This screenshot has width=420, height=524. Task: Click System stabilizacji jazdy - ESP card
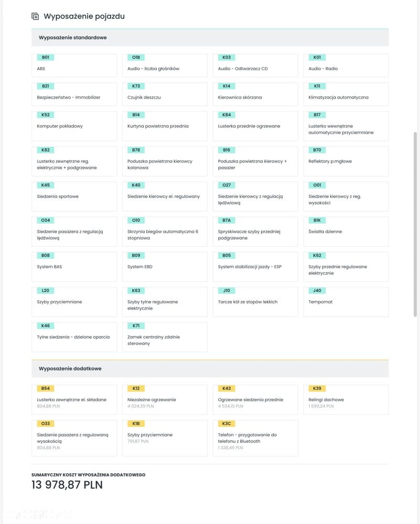pyautogui.click(x=255, y=267)
